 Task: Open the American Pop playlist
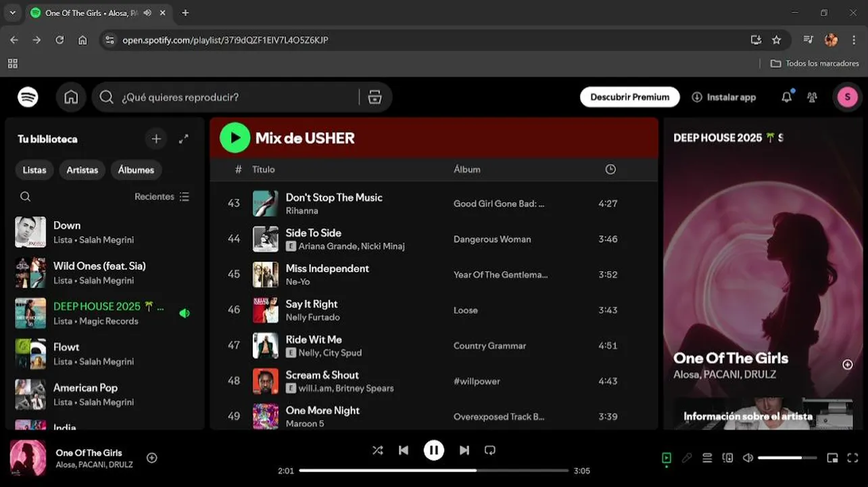click(105, 394)
